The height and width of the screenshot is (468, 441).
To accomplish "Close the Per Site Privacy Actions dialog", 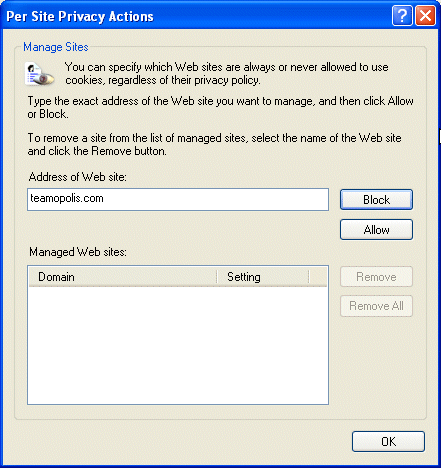I will pos(425,15).
